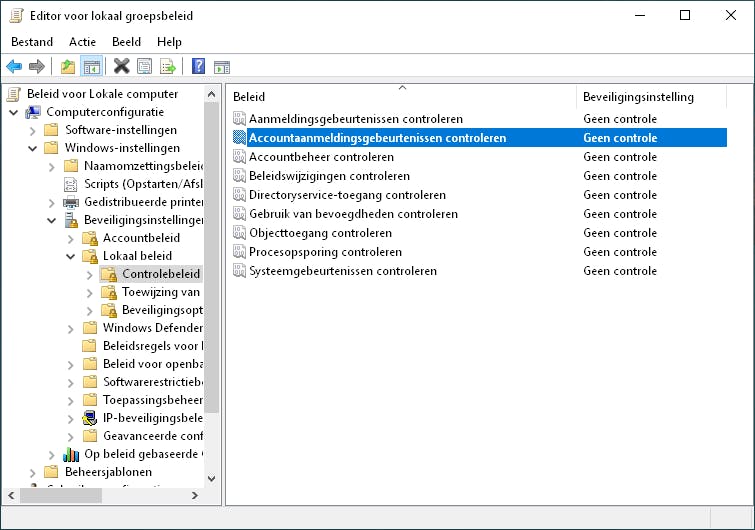Click the Accountbeleid folder lock icon
Screen dimensions: 755x530
[90, 238]
